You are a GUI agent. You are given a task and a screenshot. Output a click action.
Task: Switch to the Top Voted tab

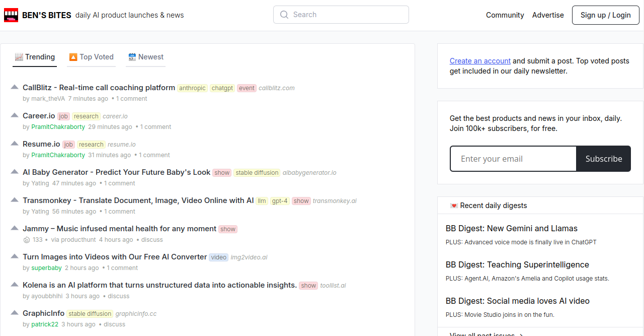coord(91,57)
